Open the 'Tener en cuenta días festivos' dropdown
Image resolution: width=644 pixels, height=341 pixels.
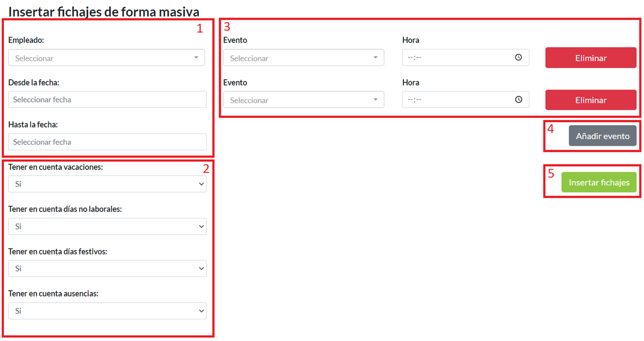click(x=107, y=269)
